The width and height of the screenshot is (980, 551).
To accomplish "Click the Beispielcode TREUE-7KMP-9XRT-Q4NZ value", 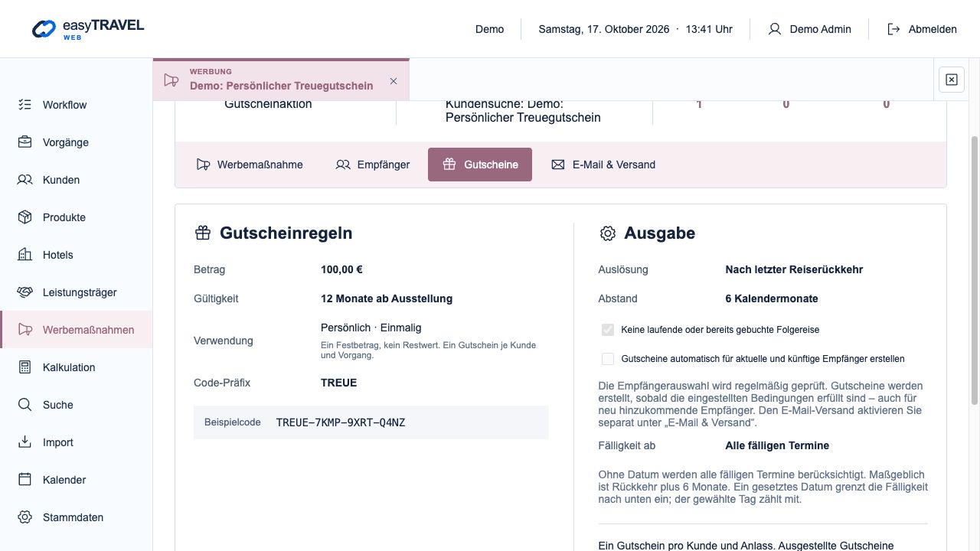I will pyautogui.click(x=341, y=422).
